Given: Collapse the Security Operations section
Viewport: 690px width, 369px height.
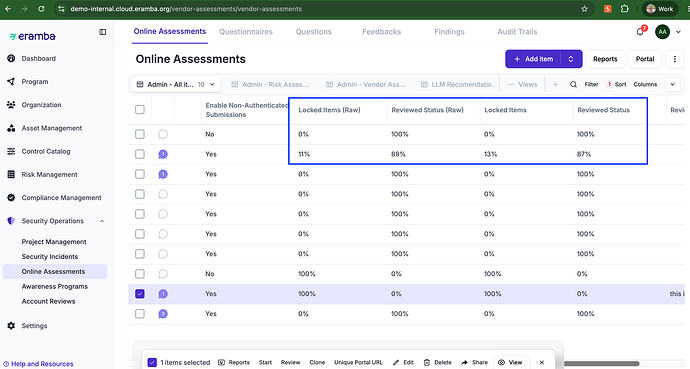Looking at the screenshot, I should [102, 221].
